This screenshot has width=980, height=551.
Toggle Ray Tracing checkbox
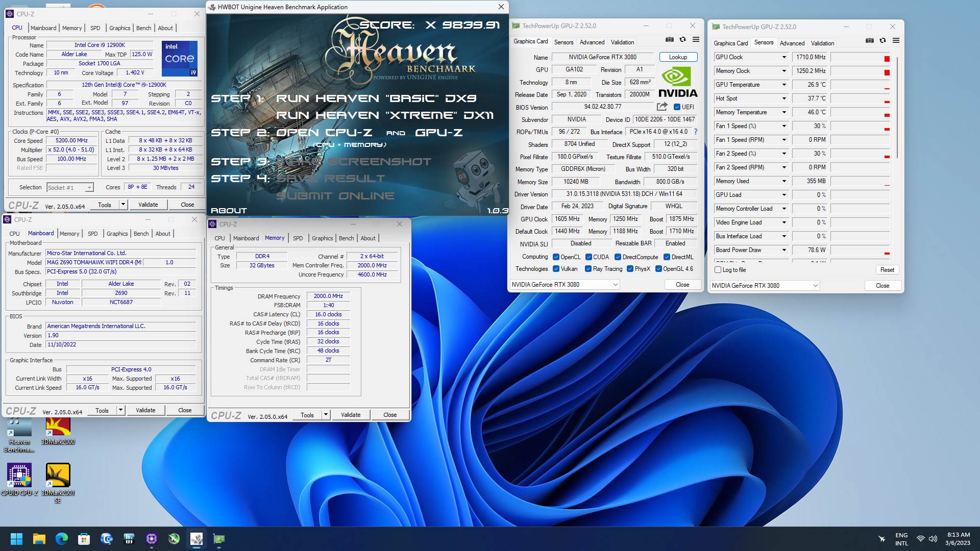(x=588, y=269)
